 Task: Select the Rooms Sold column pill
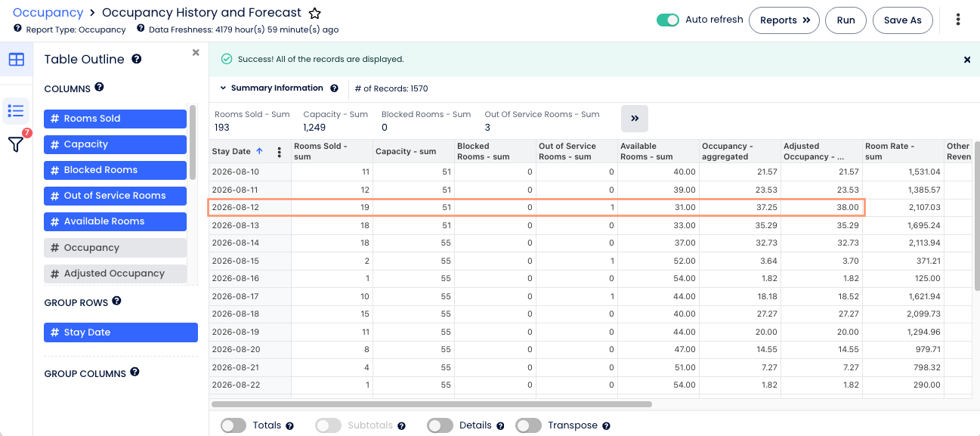[115, 119]
